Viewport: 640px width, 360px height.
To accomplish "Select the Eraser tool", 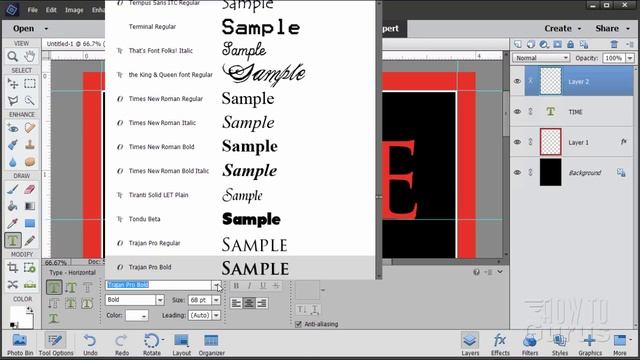I will (29, 189).
